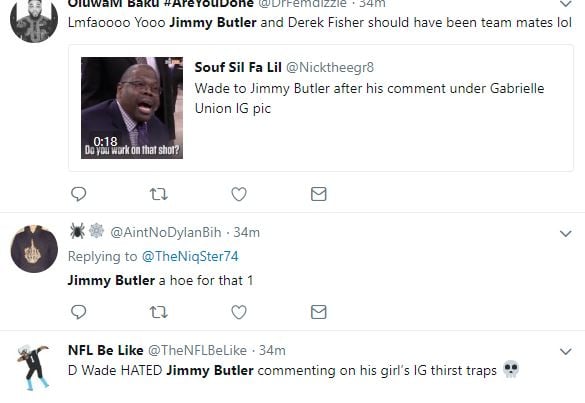Viewport: 585px width, 403px height.
Task: Send the OluwaM Baku tweet via direct message
Action: (319, 194)
